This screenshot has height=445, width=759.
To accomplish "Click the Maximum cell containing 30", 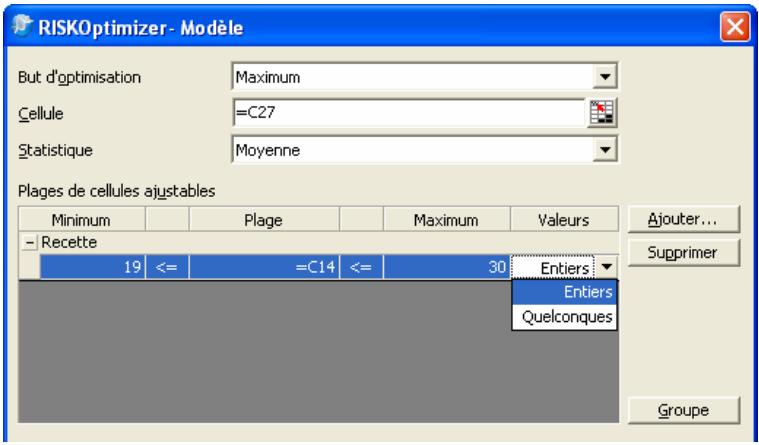I will [x=446, y=267].
